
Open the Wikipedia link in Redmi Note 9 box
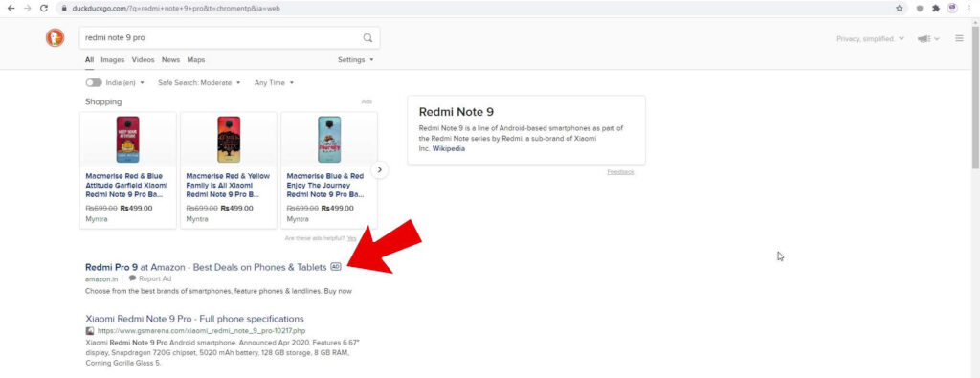pos(449,148)
